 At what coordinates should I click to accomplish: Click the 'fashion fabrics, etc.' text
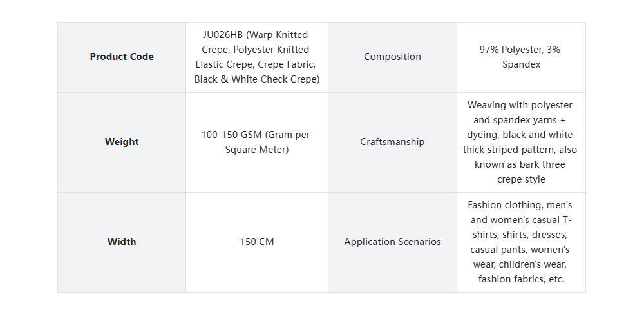tap(521, 279)
